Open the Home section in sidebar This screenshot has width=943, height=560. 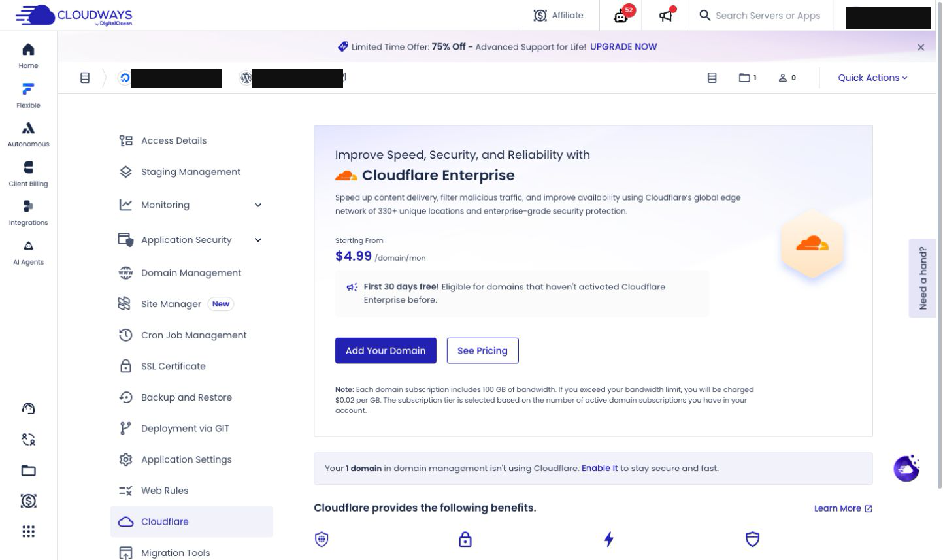28,56
